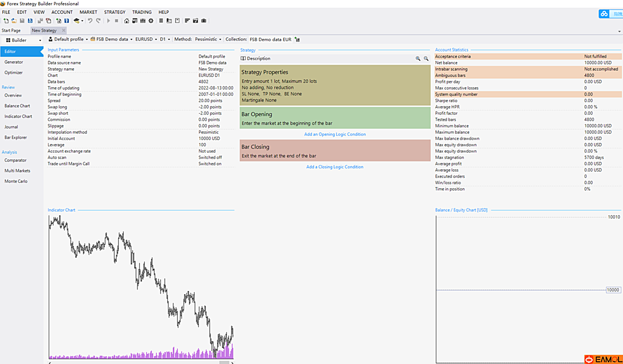Open the Pessimistic method dropdown

[x=220, y=40]
